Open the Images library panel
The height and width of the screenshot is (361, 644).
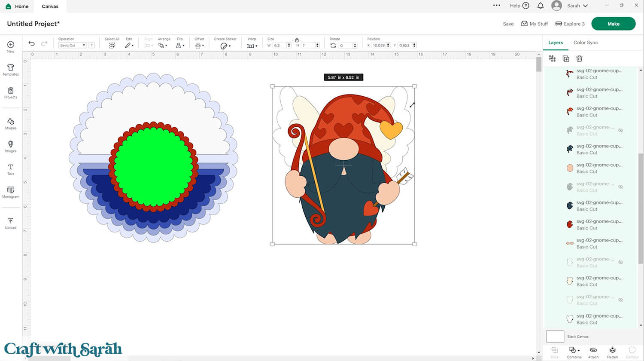(x=11, y=146)
